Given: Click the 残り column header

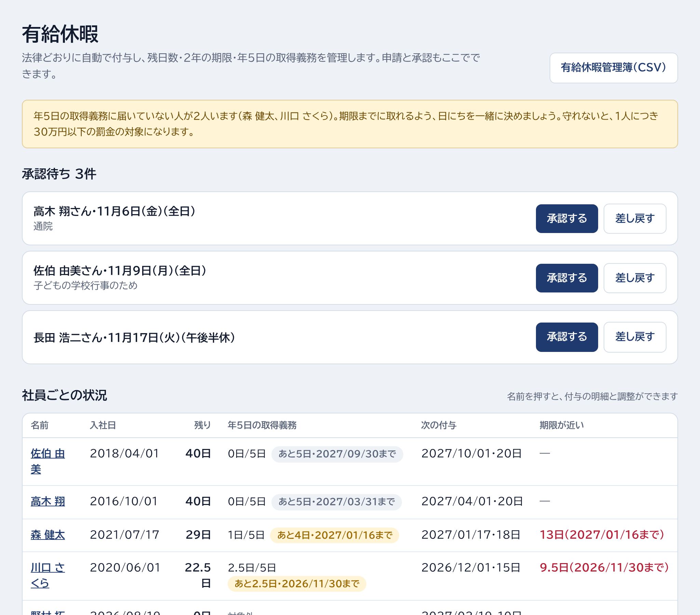Looking at the screenshot, I should (x=202, y=425).
